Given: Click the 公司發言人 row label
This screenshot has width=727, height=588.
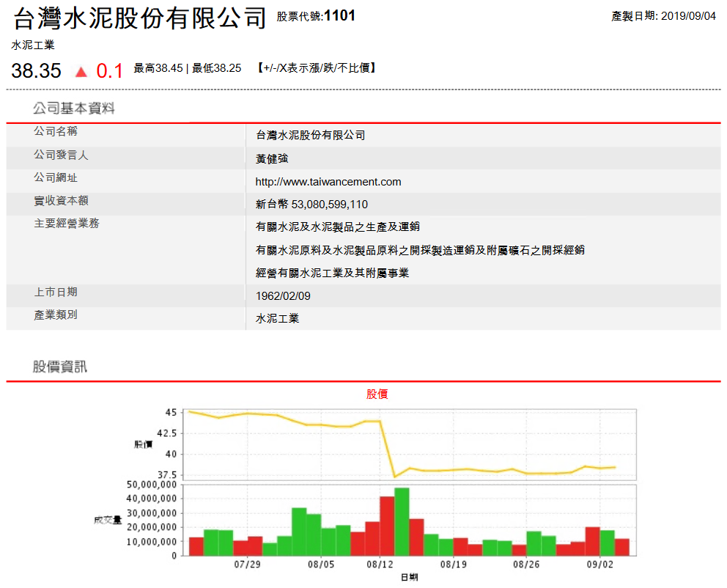Looking at the screenshot, I should 61,155.
